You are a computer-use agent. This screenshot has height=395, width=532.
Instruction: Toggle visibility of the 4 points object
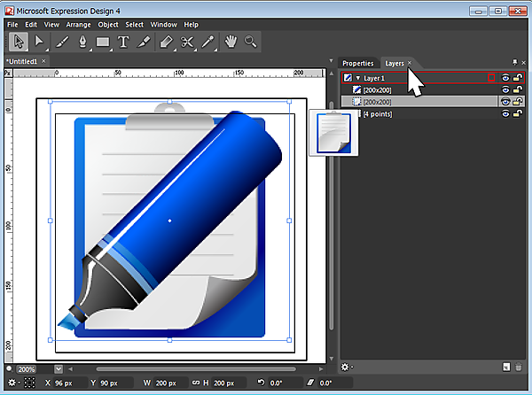tap(505, 114)
